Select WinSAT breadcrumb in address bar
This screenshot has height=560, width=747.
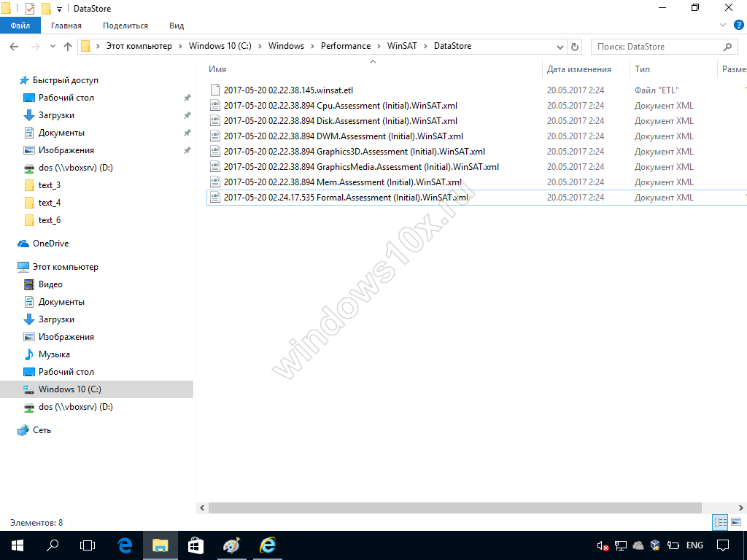tap(402, 46)
